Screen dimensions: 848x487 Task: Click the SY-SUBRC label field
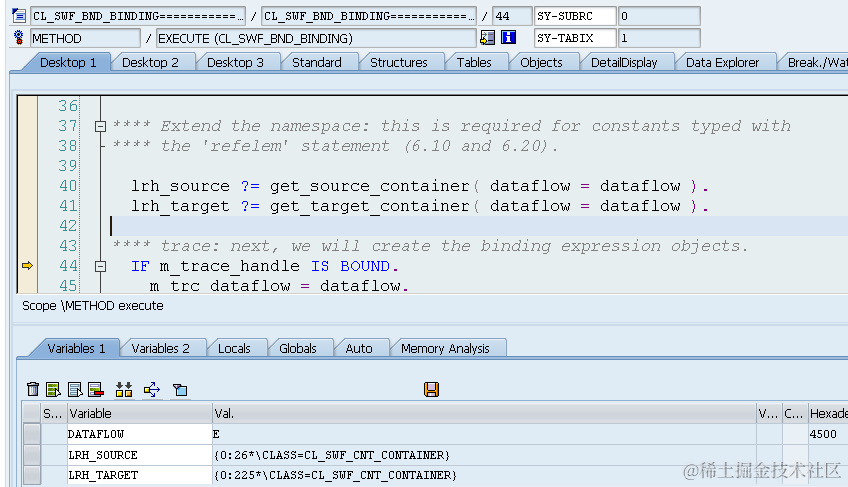tap(575, 16)
